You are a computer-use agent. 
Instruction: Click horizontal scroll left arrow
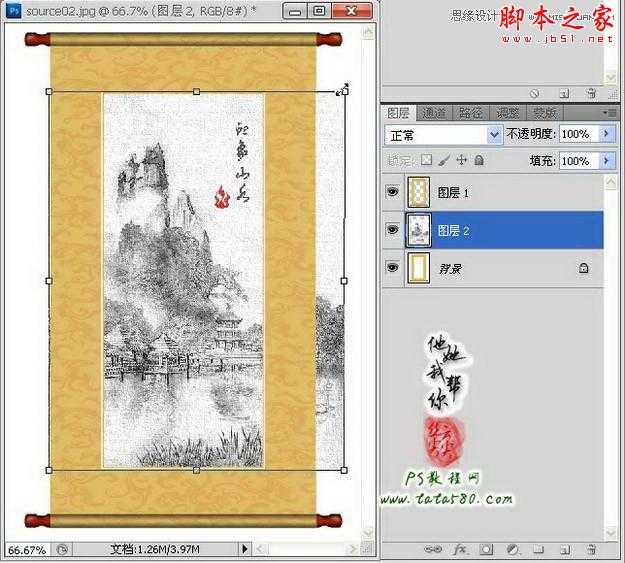click(260, 549)
